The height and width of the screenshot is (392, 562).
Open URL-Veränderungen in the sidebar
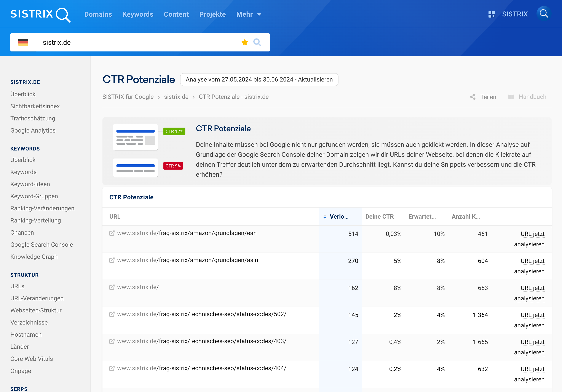(37, 298)
